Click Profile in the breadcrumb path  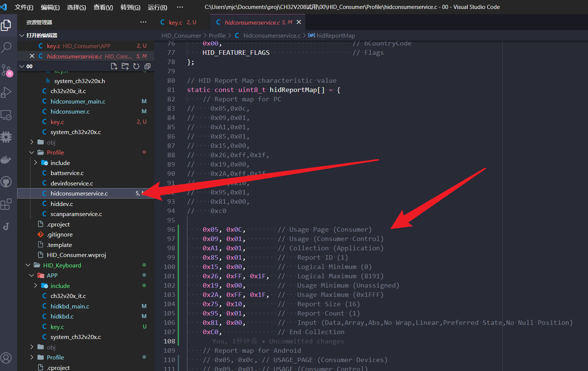(217, 35)
